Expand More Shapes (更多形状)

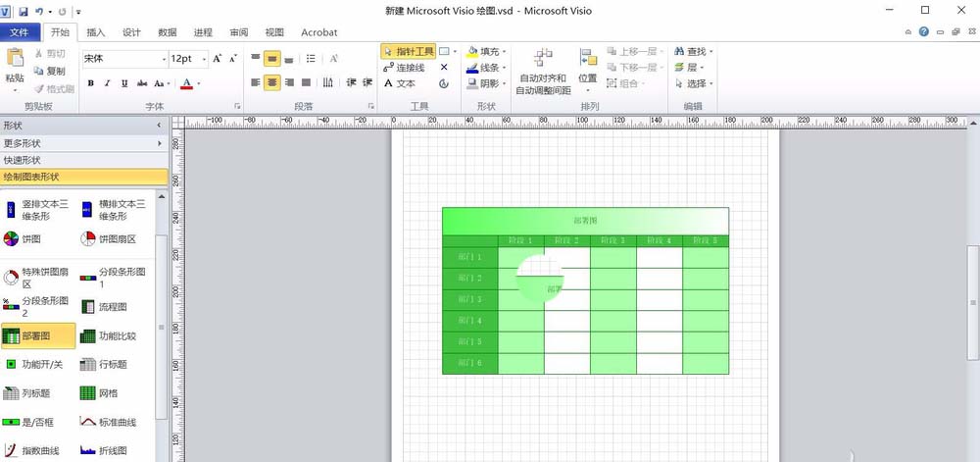click(x=84, y=143)
